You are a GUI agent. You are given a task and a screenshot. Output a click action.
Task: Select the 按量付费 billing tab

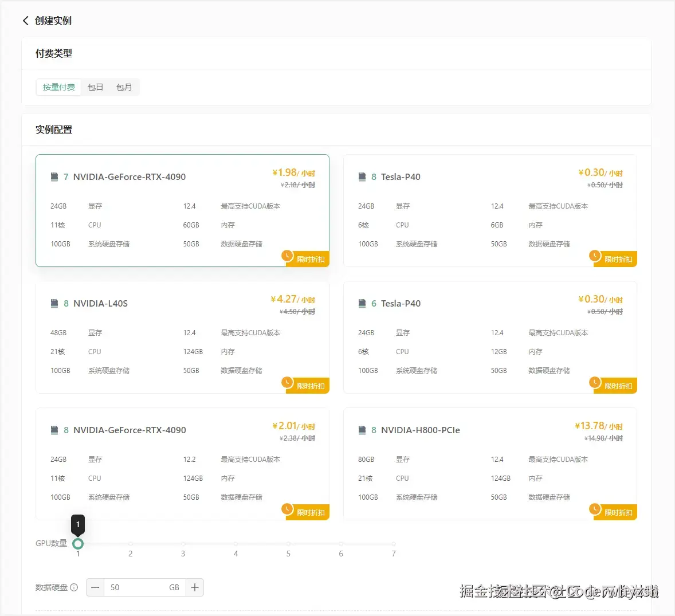(59, 87)
